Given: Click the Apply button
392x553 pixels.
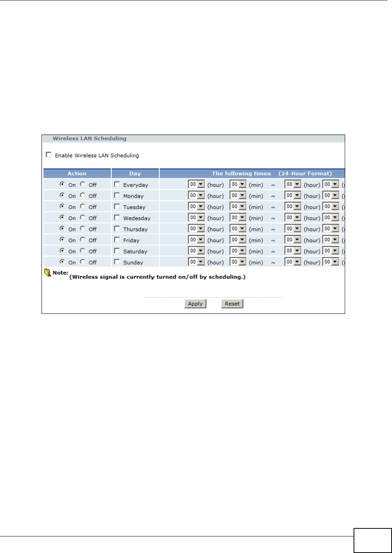Looking at the screenshot, I should [195, 304].
